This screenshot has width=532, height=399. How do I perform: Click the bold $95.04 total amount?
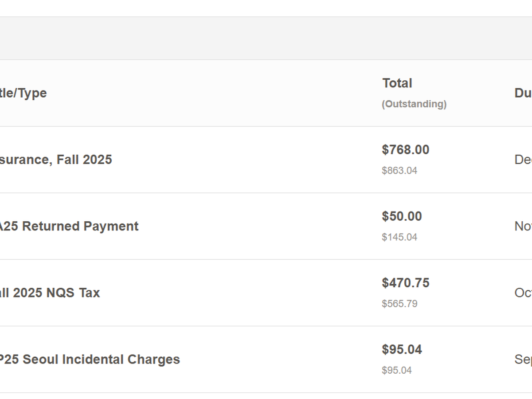[402, 349]
